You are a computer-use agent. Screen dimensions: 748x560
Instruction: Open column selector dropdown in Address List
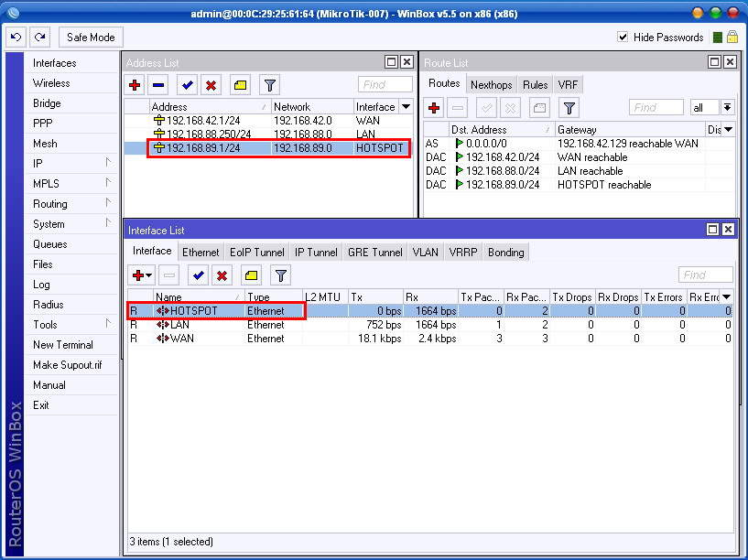coord(406,107)
